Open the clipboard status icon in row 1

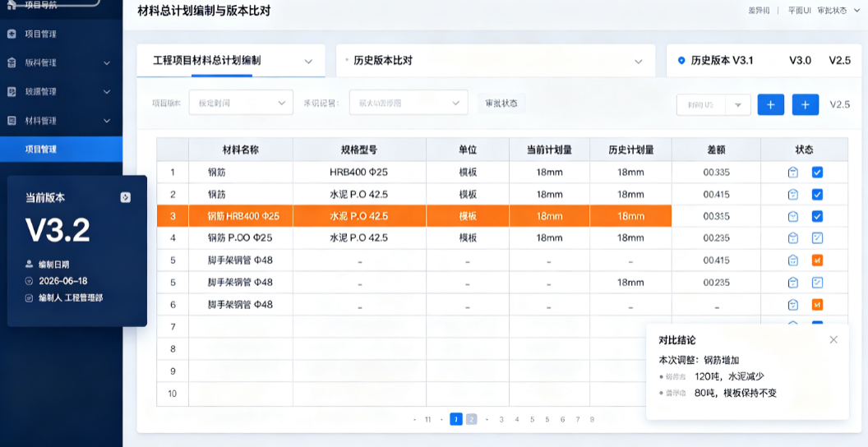792,173
